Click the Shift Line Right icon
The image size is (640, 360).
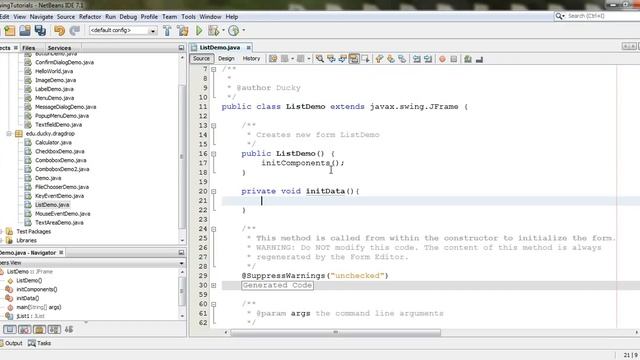[428, 59]
